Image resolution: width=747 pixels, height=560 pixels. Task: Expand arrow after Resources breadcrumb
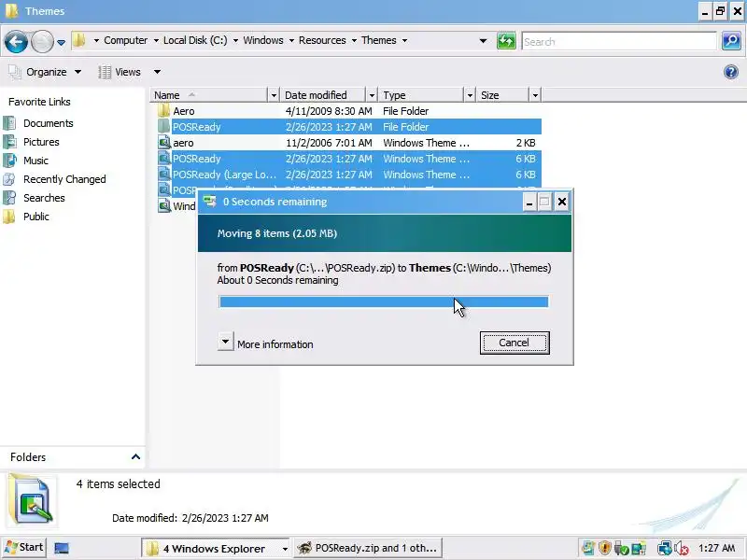point(354,41)
